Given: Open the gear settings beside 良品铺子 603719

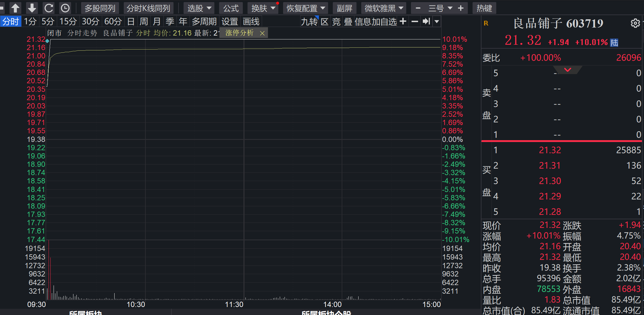Looking at the screenshot, I should click(x=635, y=23).
